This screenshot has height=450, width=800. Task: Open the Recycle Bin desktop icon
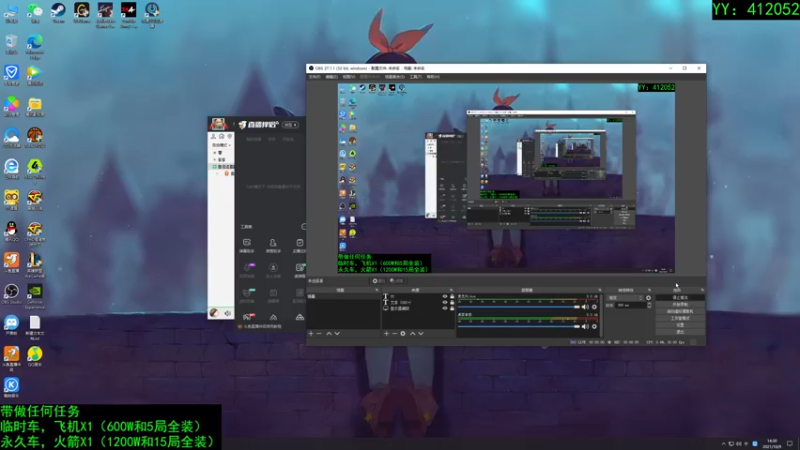click(x=11, y=44)
